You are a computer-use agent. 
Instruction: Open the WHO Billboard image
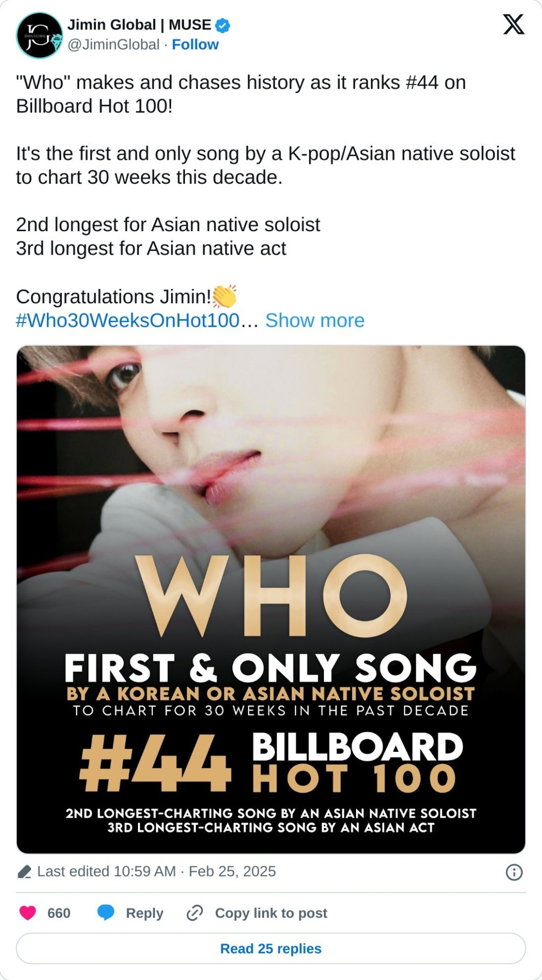[x=271, y=599]
